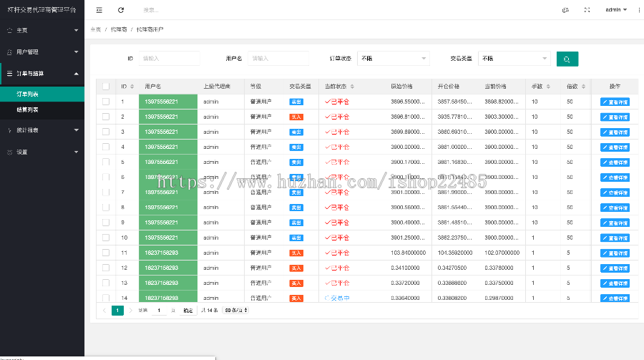Check the checkbox for row 10
Viewport: 644px width, 360px height.
point(106,238)
